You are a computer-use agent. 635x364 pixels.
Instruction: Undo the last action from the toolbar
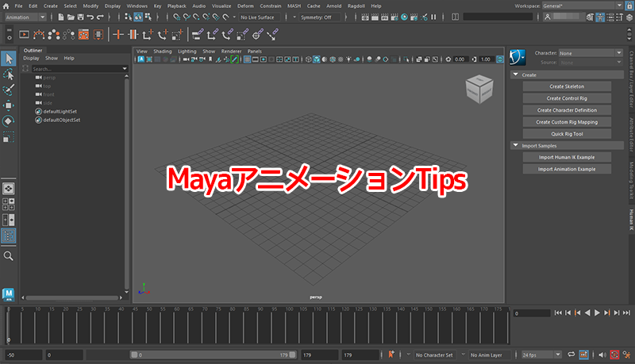click(x=90, y=17)
